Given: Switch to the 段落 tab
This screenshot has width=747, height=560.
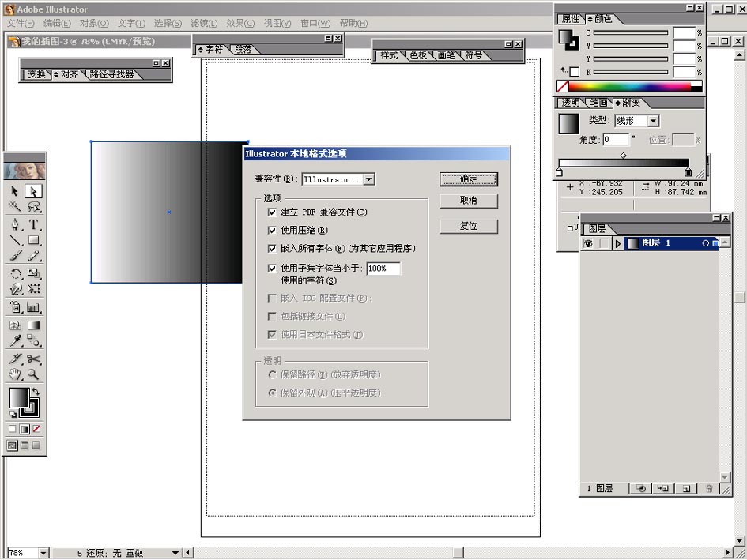Looking at the screenshot, I should tap(243, 50).
